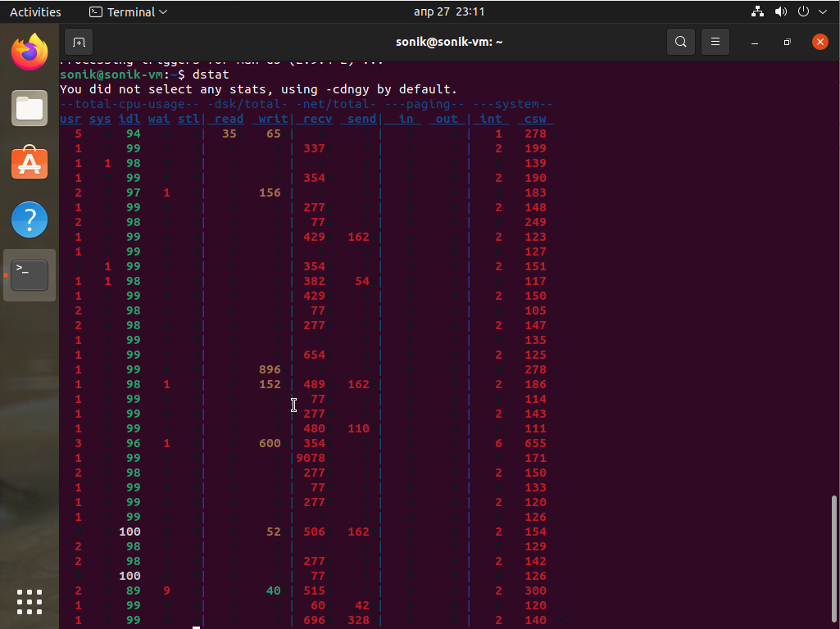The height and width of the screenshot is (629, 840).
Task: Open the terminal hamburger menu
Action: 715,42
